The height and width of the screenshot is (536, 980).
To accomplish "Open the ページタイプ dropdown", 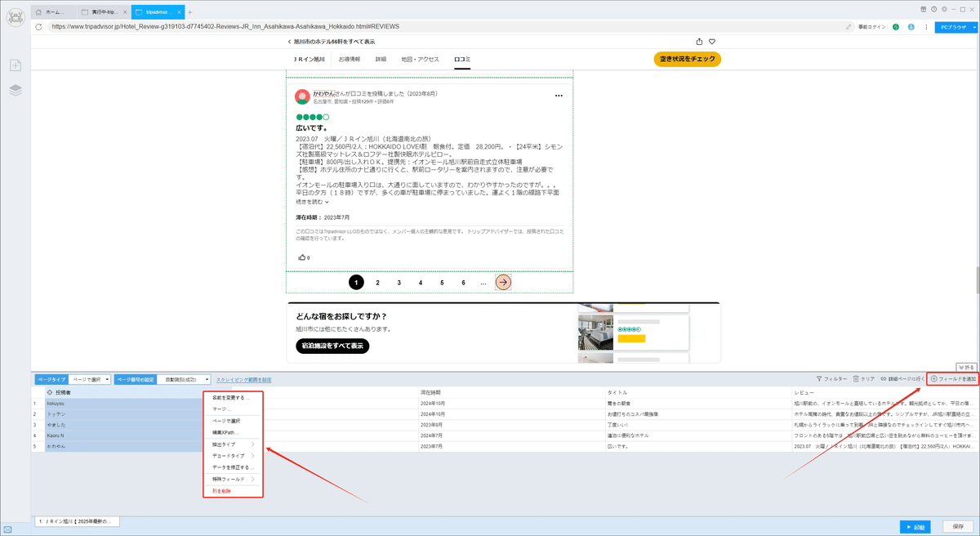I will pos(88,379).
